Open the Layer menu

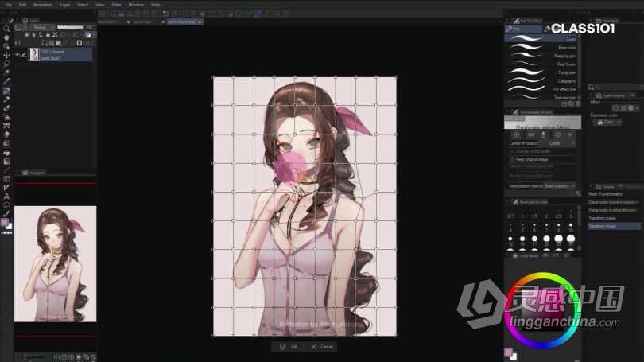point(65,5)
